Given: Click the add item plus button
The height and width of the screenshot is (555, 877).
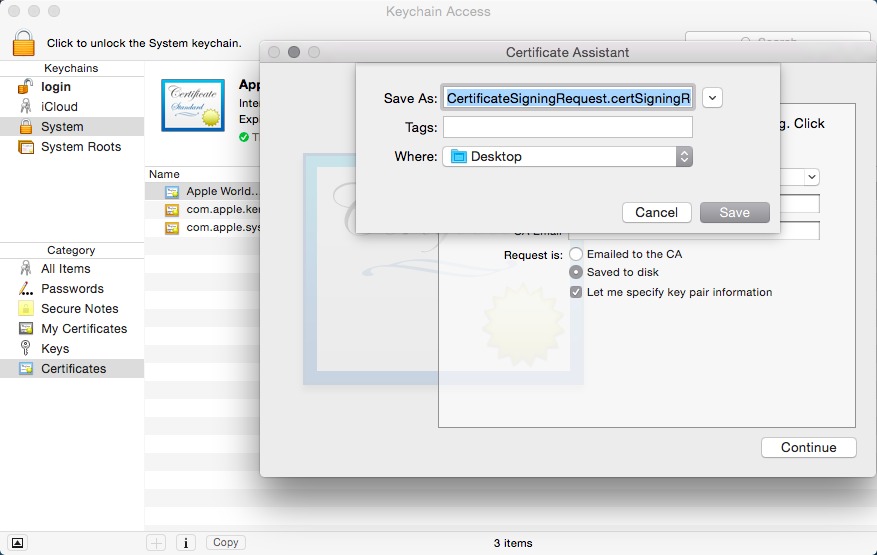Looking at the screenshot, I should coord(156,543).
